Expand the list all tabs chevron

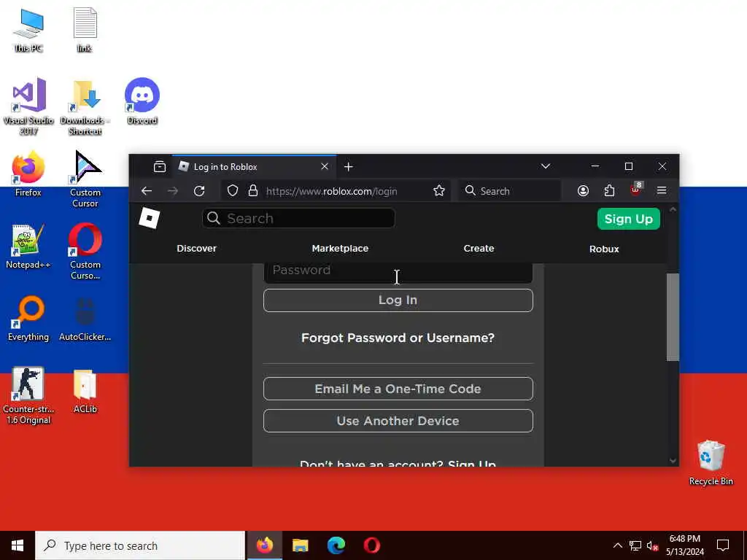click(x=546, y=166)
